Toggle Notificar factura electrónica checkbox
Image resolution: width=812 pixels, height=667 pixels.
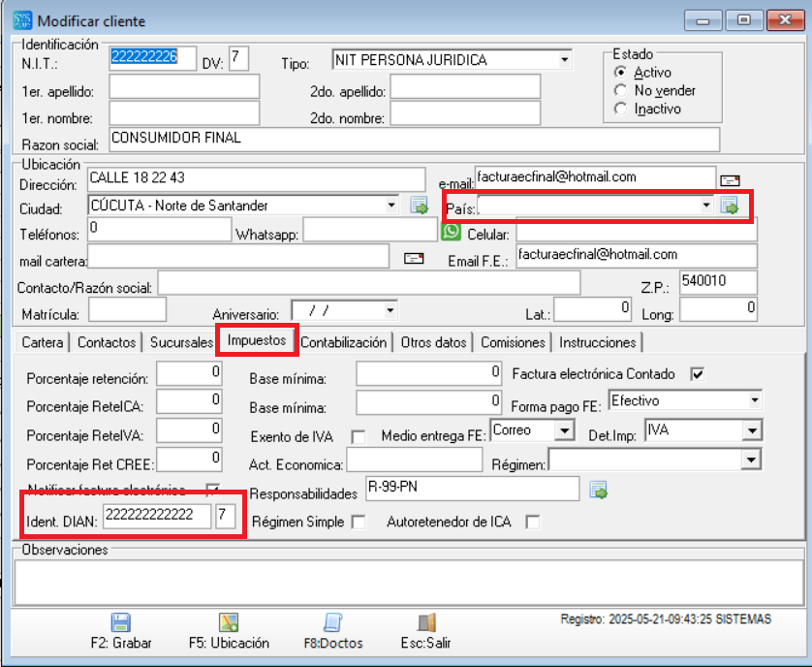(212, 489)
